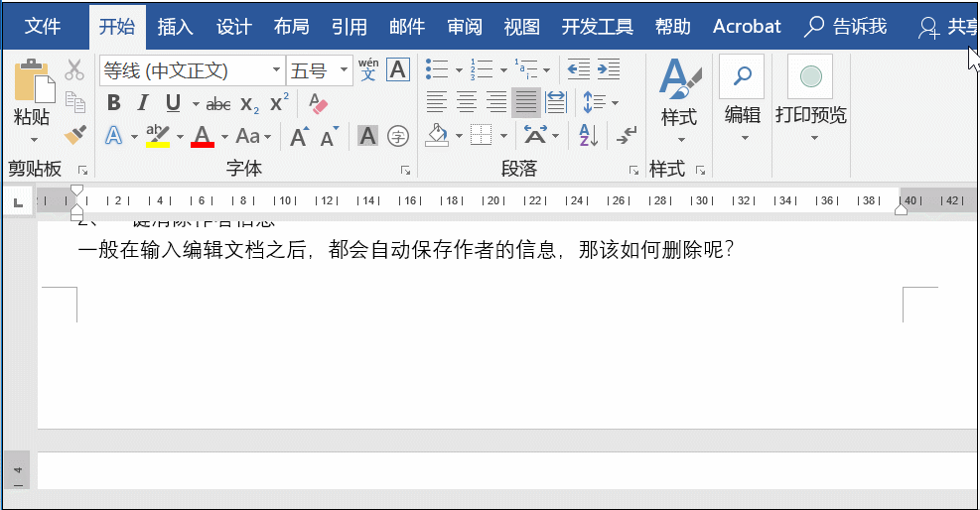The width and height of the screenshot is (980, 510).
Task: Open font size dropdown
Action: pos(344,69)
